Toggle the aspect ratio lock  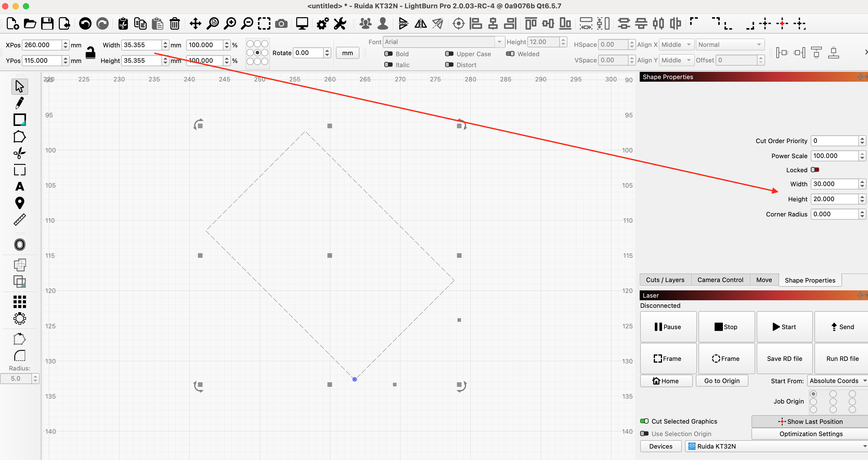[90, 53]
